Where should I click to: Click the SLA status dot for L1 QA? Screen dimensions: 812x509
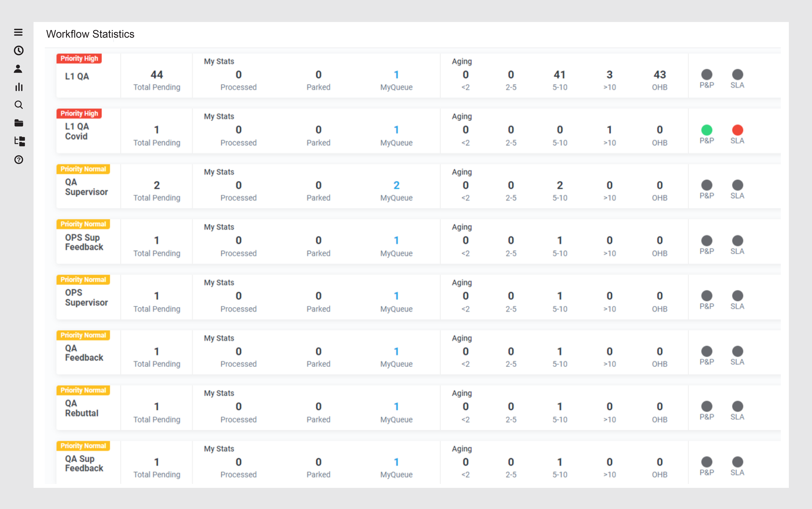pos(738,74)
